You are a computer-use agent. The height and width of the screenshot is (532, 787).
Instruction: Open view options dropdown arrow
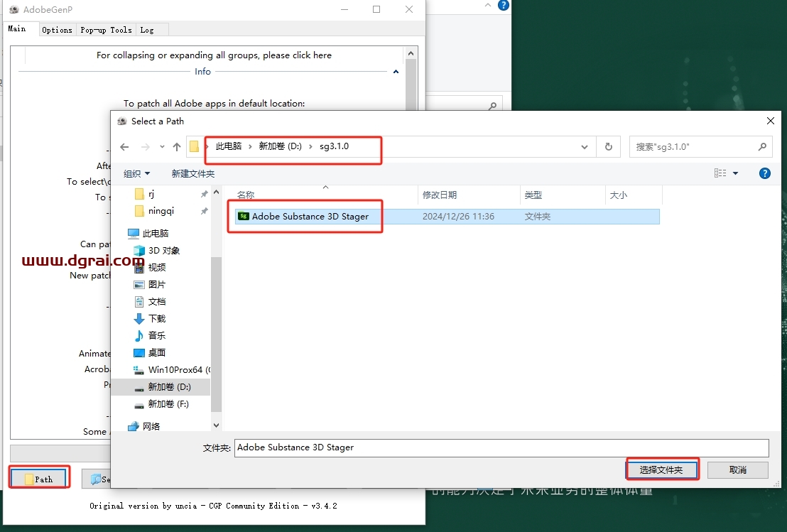736,173
